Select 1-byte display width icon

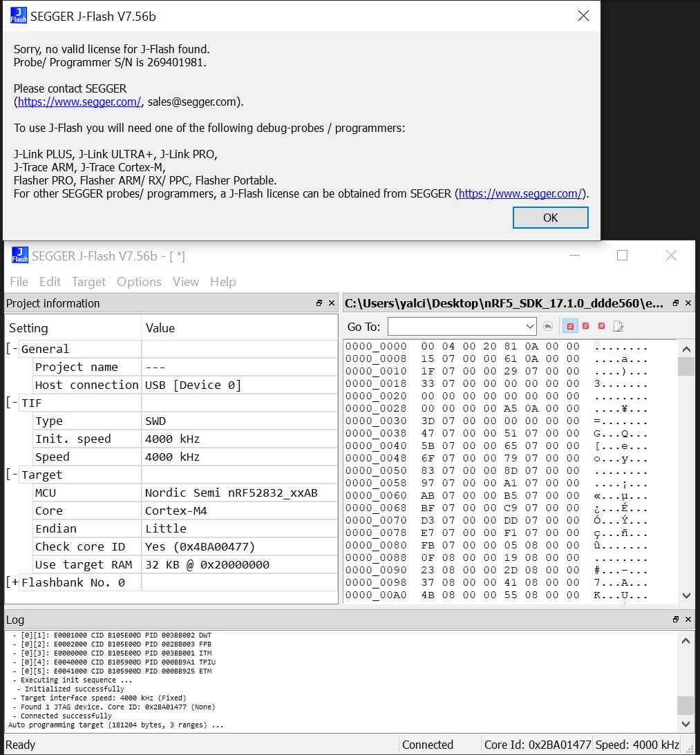pyautogui.click(x=570, y=327)
